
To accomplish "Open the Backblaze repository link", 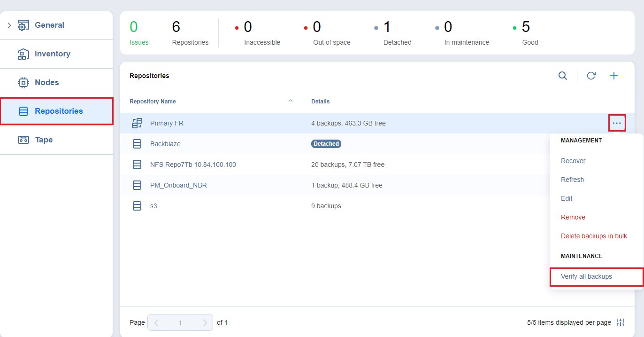I will coord(166,143).
